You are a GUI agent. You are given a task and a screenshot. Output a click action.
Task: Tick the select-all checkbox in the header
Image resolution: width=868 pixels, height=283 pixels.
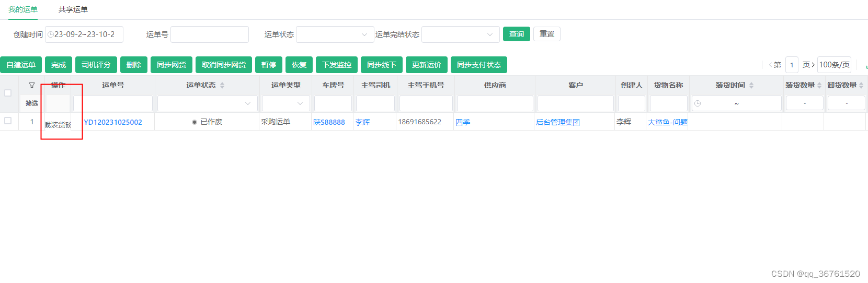[8, 93]
